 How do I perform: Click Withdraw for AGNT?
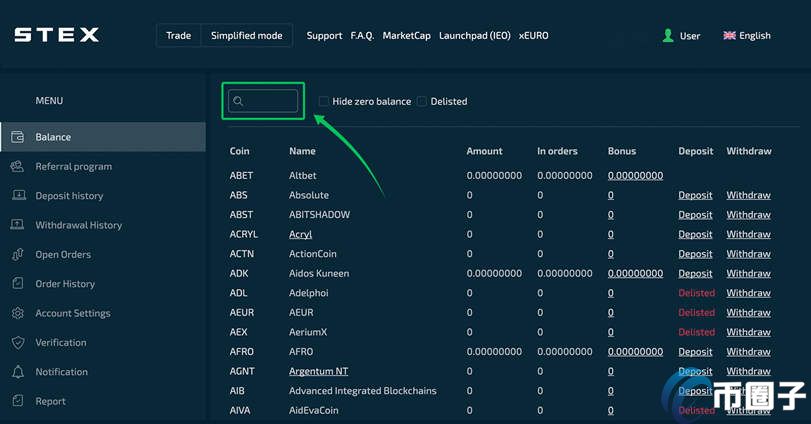click(x=748, y=371)
